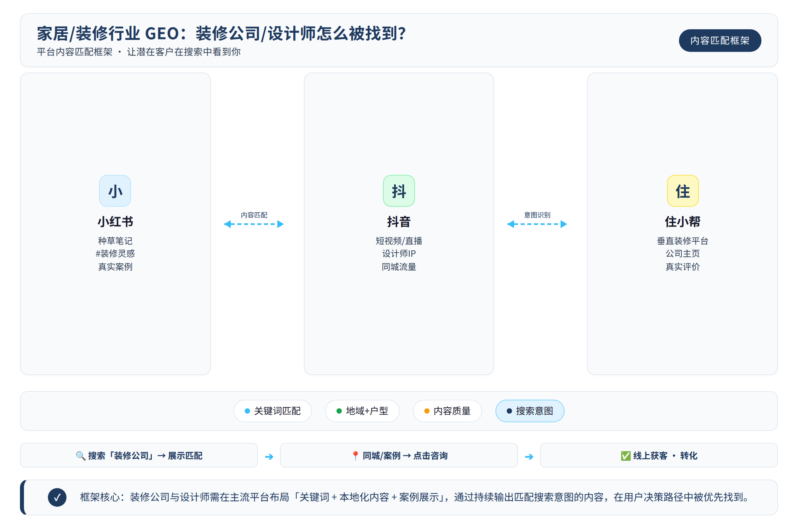Click the 抖音 card title
The image size is (798, 532).
(399, 222)
